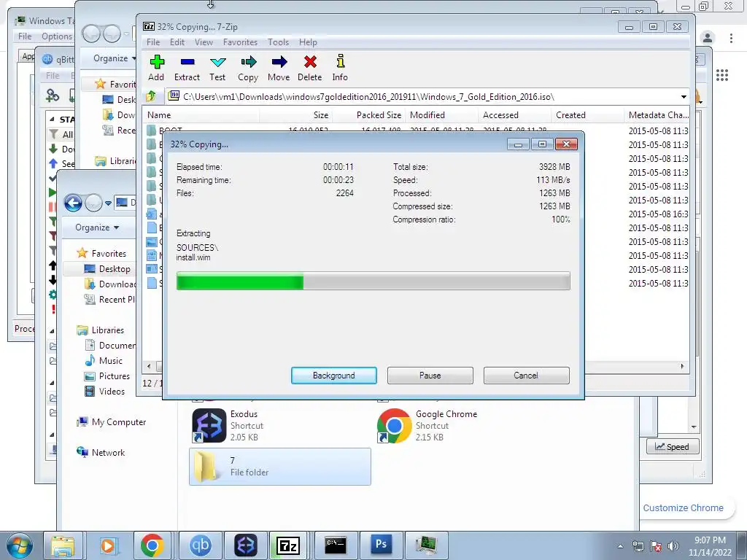The image size is (747, 560).
Task: Switch to Exodus in the taskbar
Action: click(x=246, y=545)
